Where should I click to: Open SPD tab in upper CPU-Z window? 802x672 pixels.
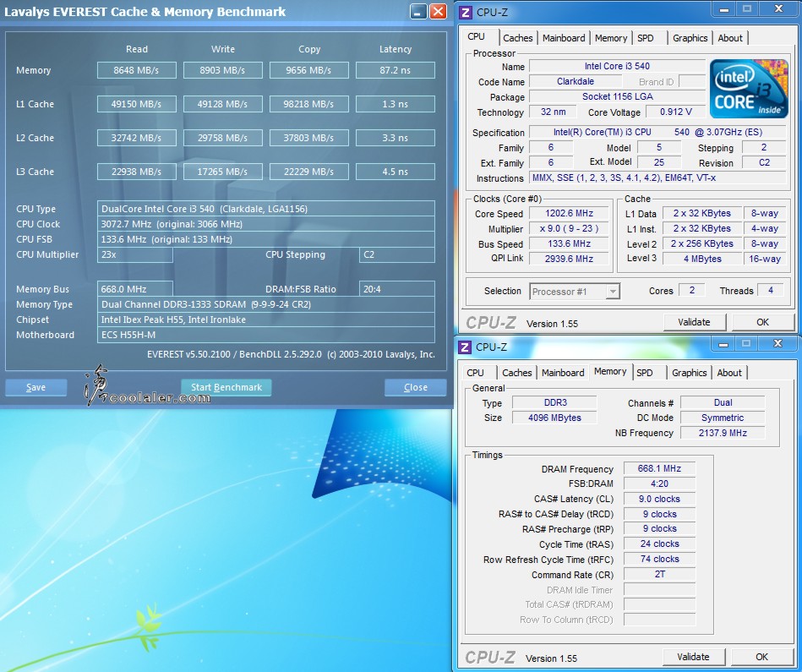646,38
